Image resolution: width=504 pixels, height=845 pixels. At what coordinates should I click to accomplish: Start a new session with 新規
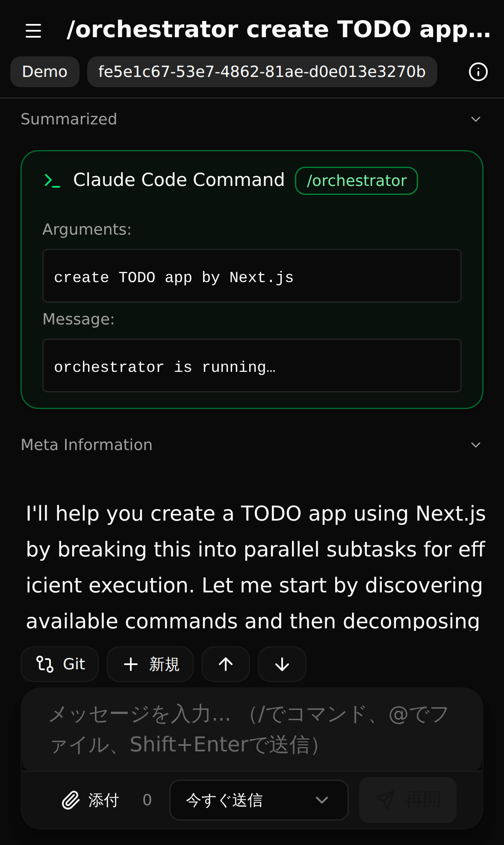pyautogui.click(x=150, y=664)
